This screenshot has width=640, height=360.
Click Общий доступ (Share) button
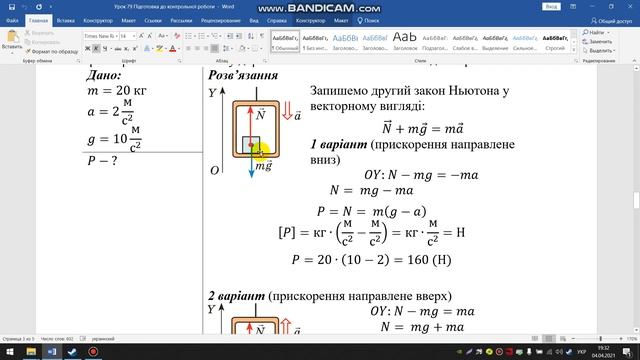(611, 20)
